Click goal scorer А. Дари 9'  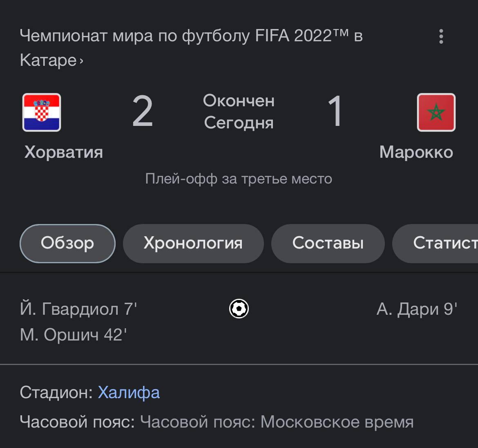click(416, 309)
